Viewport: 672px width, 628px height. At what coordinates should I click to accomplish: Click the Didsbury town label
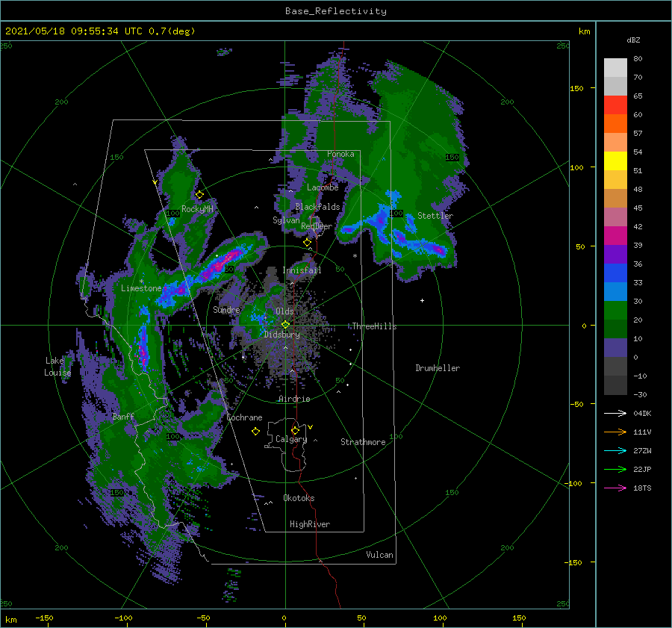(x=282, y=335)
